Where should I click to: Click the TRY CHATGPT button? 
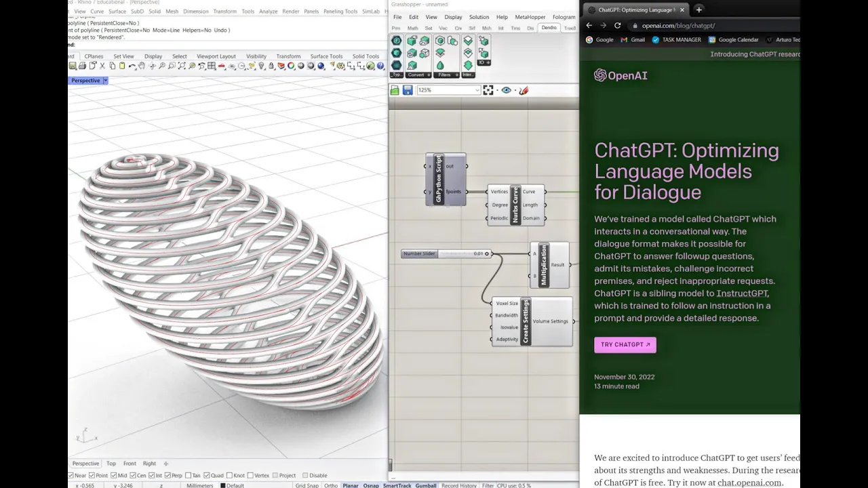[625, 345]
